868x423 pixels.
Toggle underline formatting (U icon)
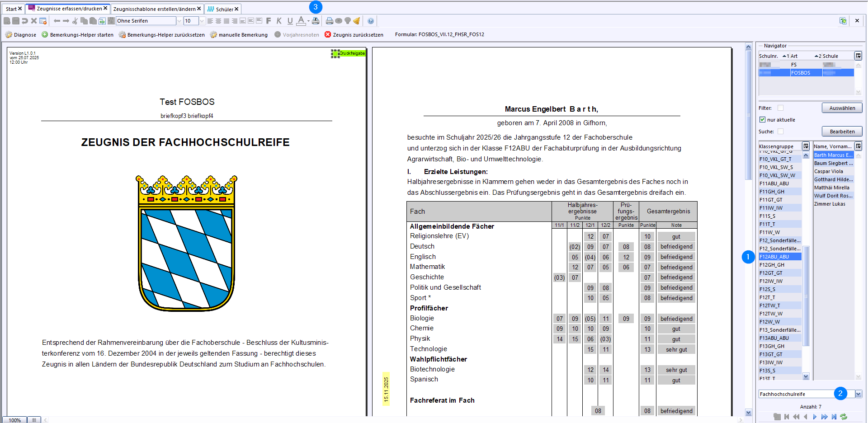tap(290, 21)
